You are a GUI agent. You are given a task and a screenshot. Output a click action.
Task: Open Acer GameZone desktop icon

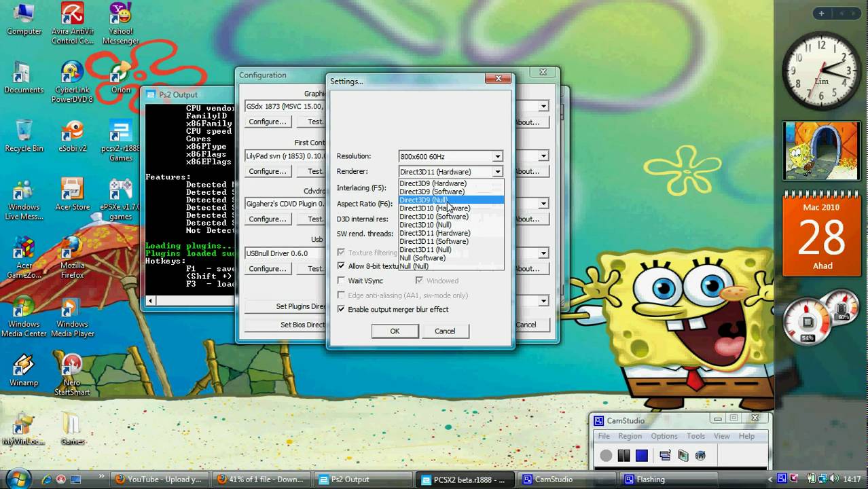[24, 258]
